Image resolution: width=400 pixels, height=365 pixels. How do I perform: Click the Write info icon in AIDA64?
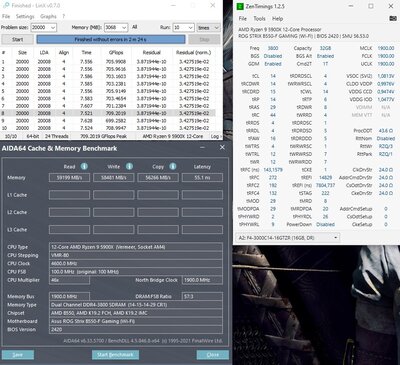(x=129, y=166)
